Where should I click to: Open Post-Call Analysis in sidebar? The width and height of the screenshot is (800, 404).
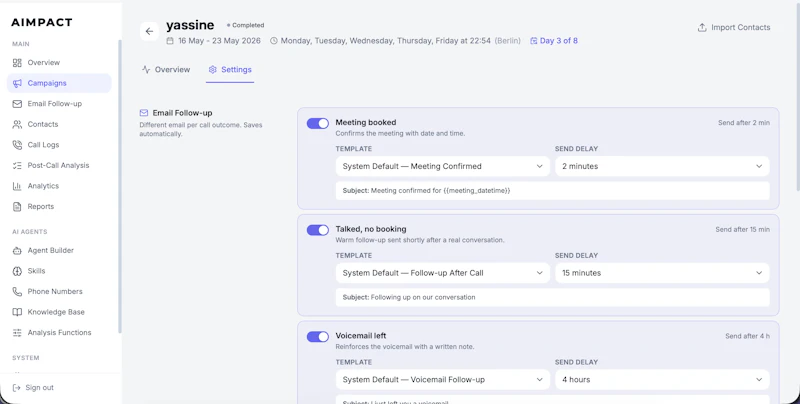tap(59, 165)
